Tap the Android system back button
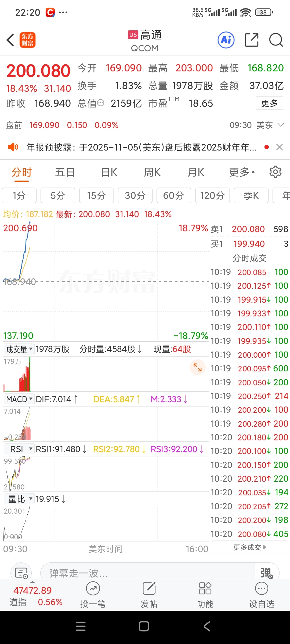The height and width of the screenshot is (644, 290). pos(207,626)
